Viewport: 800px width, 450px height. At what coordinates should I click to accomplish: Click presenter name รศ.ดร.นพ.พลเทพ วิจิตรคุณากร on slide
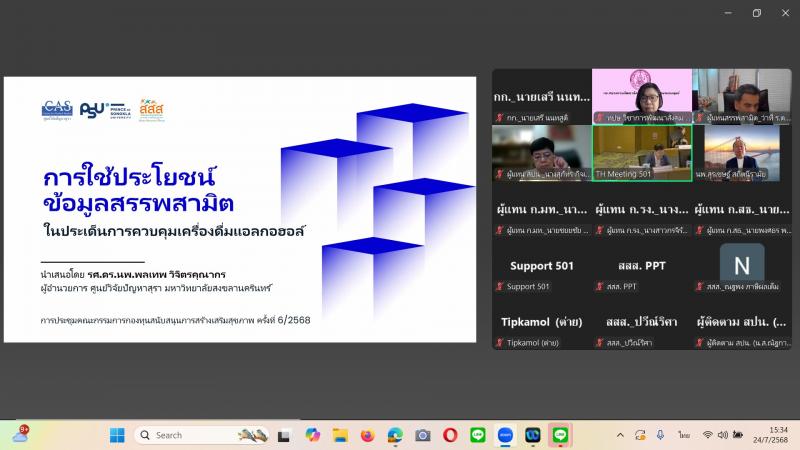pyautogui.click(x=156, y=274)
